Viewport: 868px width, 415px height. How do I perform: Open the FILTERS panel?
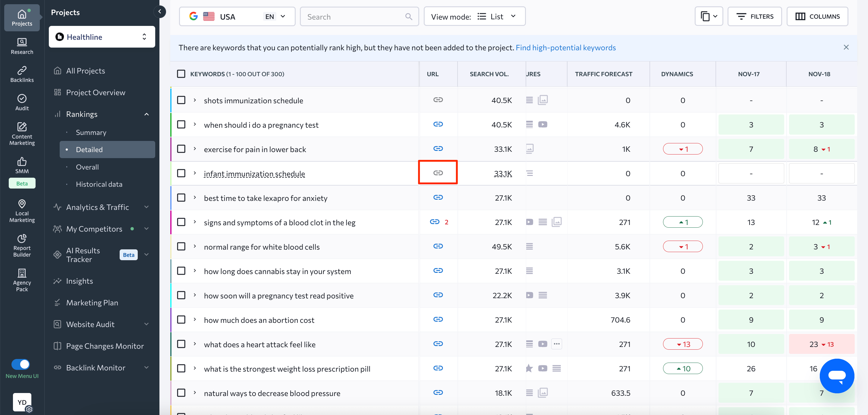click(754, 16)
